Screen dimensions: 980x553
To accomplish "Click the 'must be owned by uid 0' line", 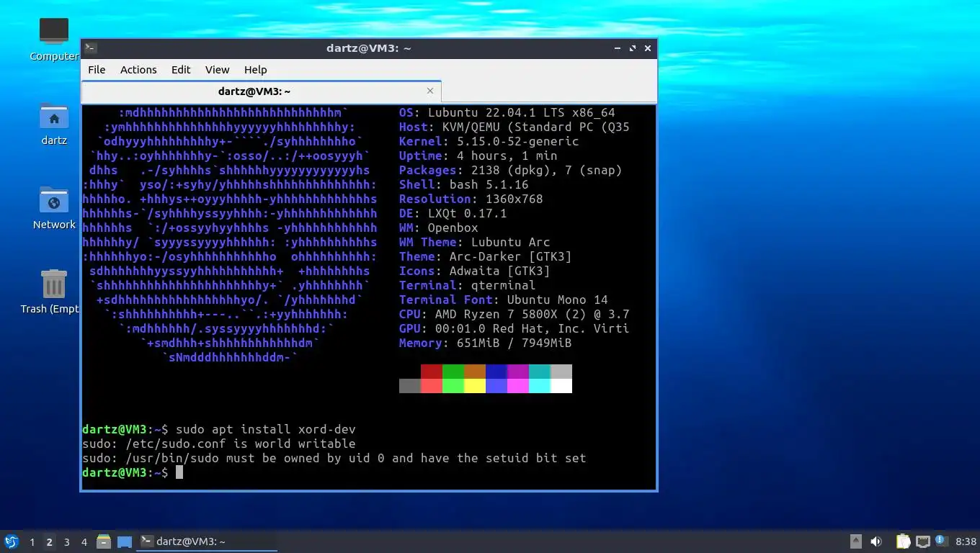I will click(334, 458).
